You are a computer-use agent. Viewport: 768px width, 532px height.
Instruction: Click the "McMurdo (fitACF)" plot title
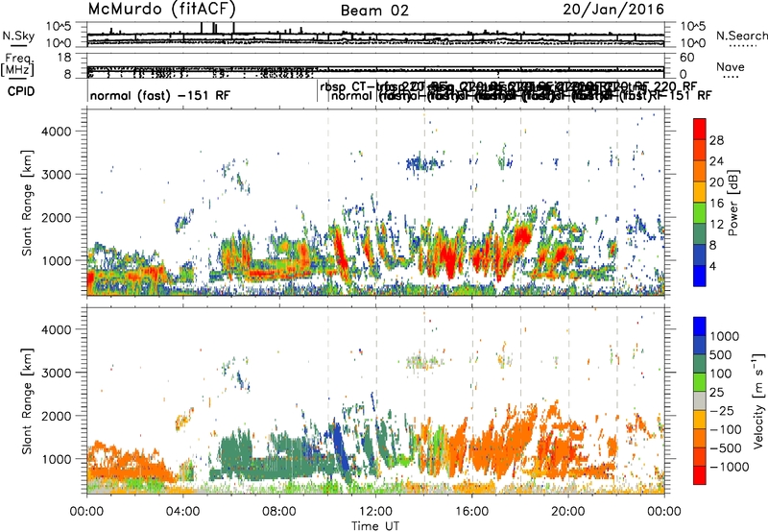(x=162, y=9)
